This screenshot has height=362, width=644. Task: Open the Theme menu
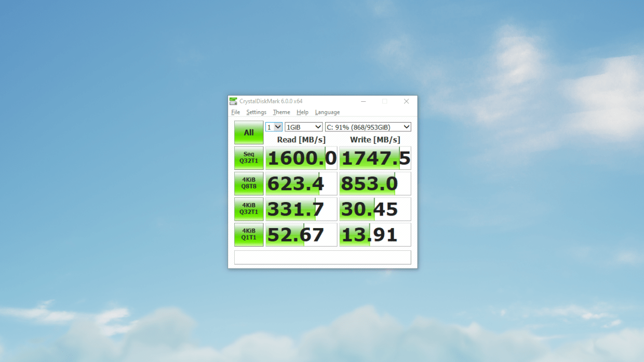281,112
